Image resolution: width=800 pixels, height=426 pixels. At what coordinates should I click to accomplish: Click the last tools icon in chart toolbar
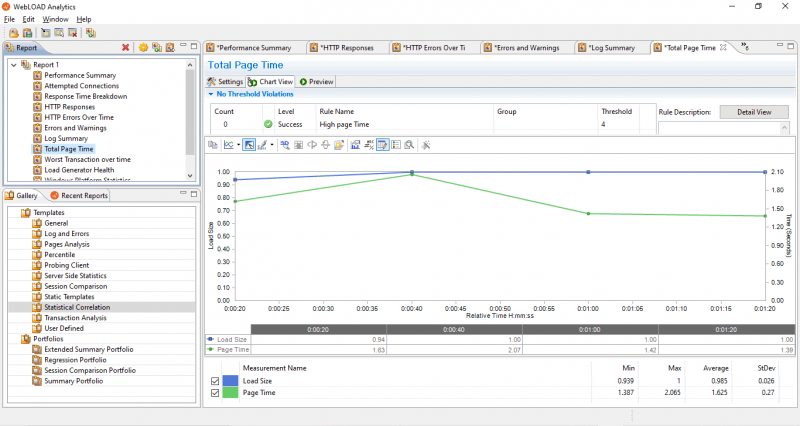(x=426, y=145)
